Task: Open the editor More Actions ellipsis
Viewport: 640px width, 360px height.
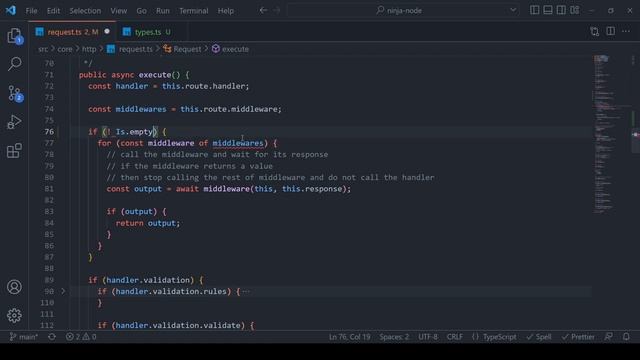Action: coord(626,31)
